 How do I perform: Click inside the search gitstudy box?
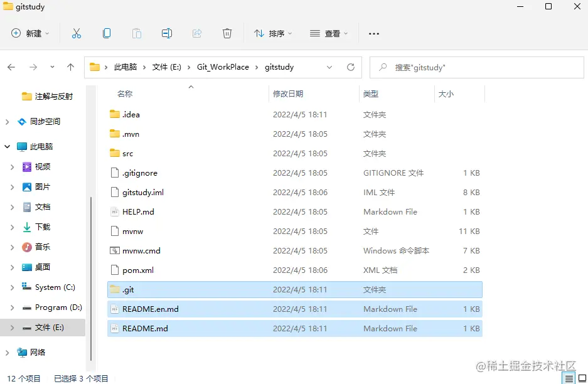coord(477,67)
